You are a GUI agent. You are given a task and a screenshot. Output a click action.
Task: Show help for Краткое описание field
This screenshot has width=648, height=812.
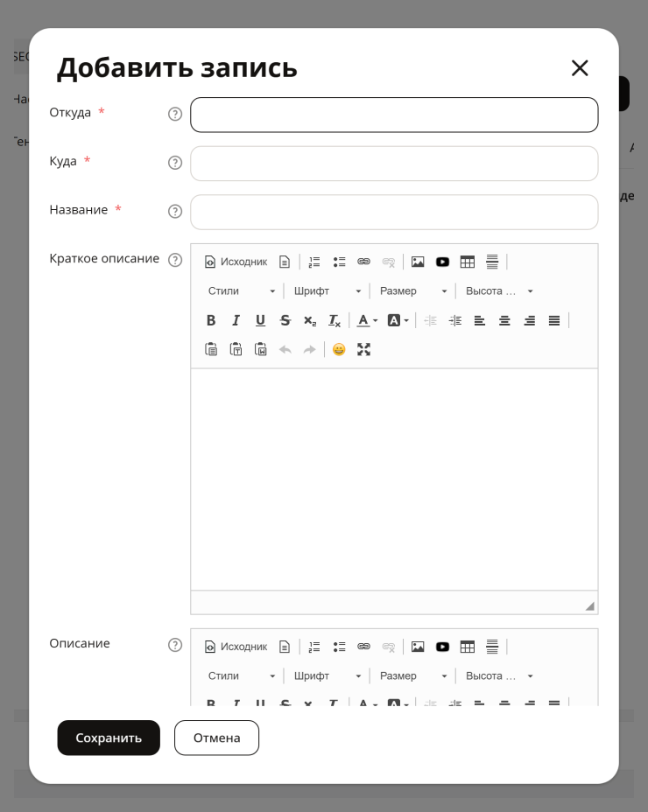click(x=175, y=260)
